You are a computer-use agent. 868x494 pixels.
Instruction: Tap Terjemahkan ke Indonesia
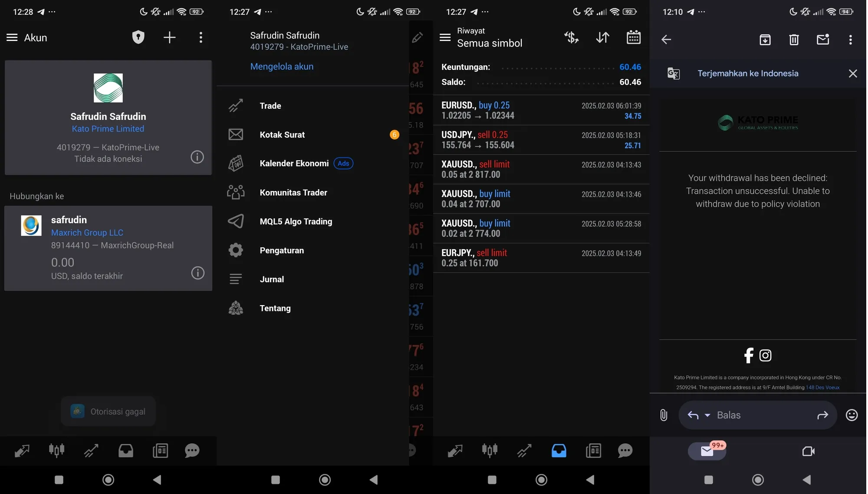click(x=748, y=73)
